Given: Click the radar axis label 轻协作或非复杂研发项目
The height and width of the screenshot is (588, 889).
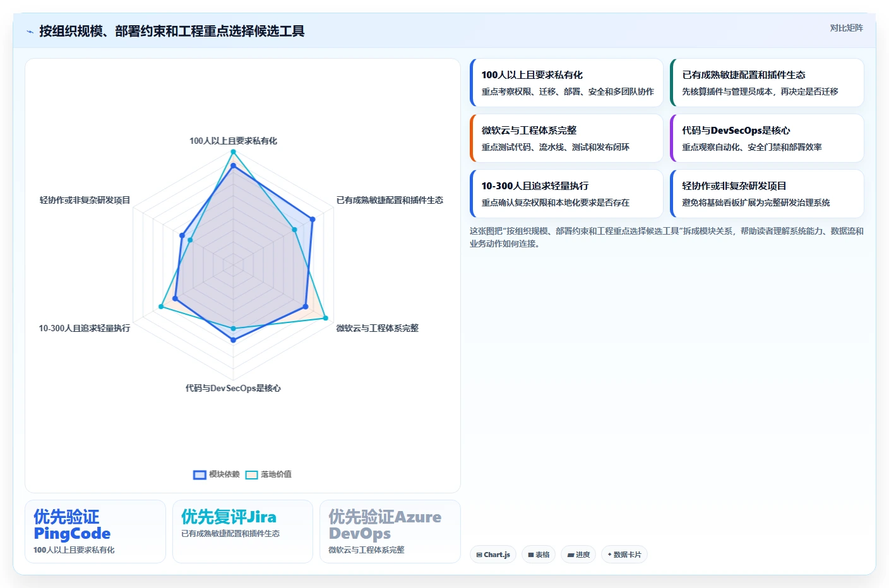Looking at the screenshot, I should [x=85, y=200].
